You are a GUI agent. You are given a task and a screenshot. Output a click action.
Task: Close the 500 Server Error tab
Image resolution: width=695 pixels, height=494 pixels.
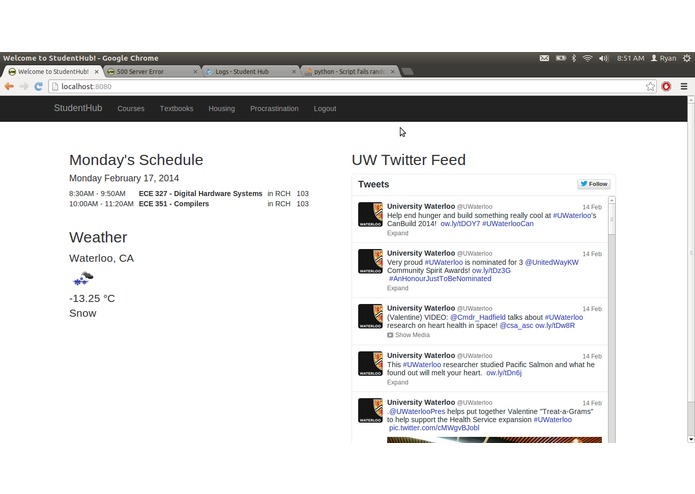(x=195, y=71)
